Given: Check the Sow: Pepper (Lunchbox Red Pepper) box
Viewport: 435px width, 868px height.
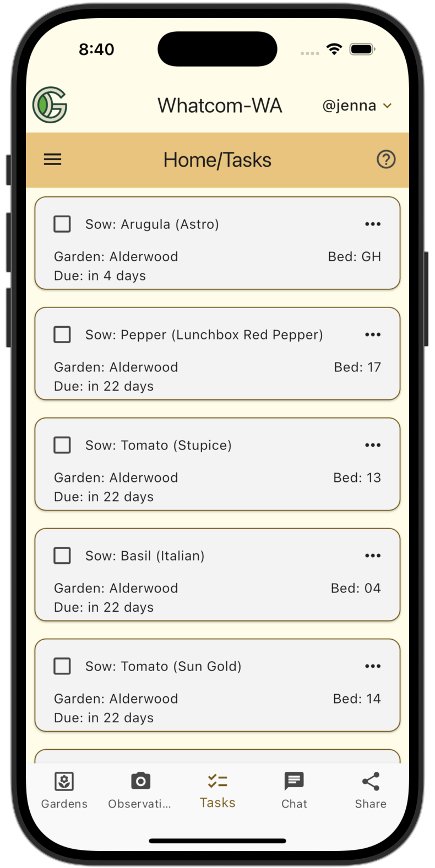Looking at the screenshot, I should (x=62, y=334).
